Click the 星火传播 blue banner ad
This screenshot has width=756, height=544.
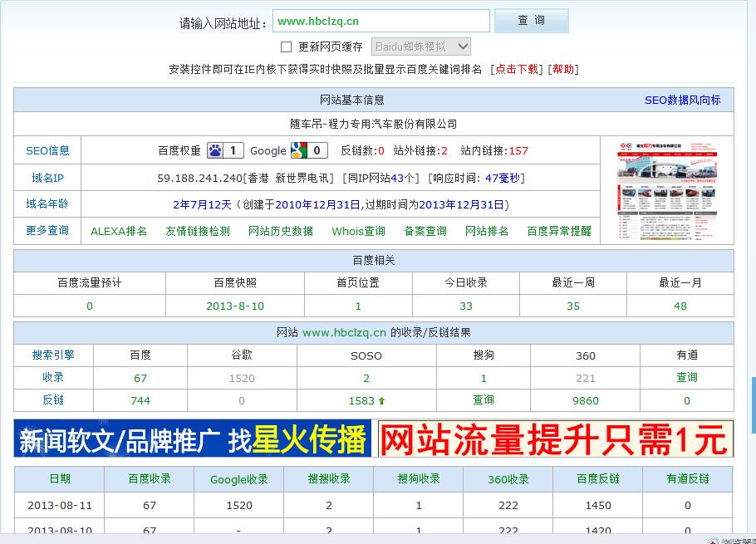coord(193,439)
